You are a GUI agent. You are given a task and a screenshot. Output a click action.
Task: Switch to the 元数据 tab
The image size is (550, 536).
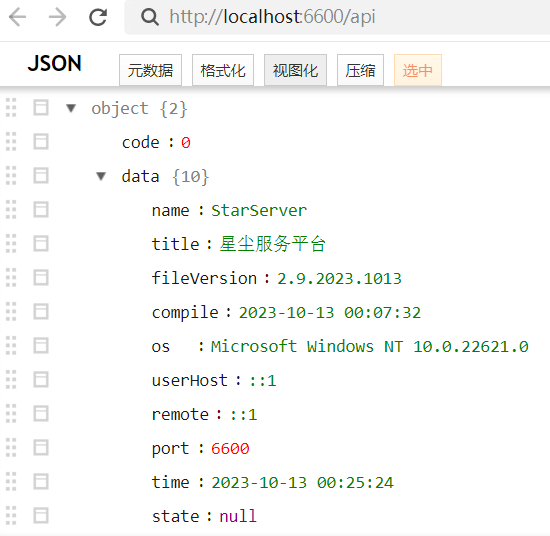150,70
